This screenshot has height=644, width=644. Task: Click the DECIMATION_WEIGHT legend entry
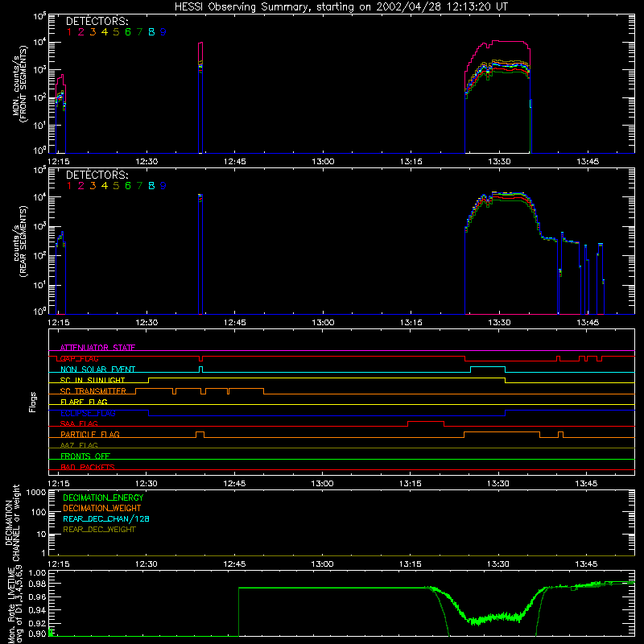102,508
